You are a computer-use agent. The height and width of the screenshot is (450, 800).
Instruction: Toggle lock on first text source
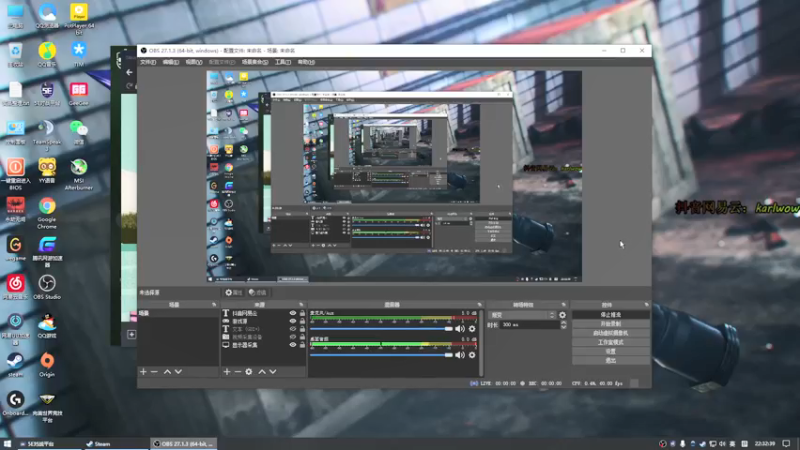(302, 313)
